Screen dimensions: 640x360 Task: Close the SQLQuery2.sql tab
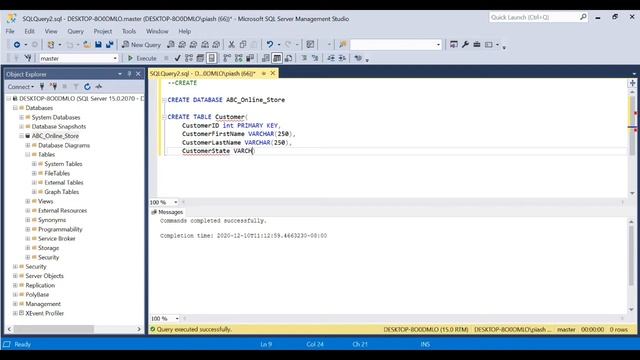coord(273,73)
